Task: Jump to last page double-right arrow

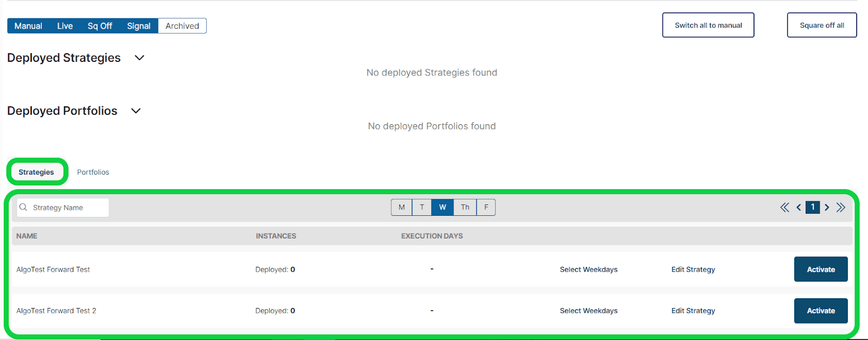Action: click(x=841, y=207)
